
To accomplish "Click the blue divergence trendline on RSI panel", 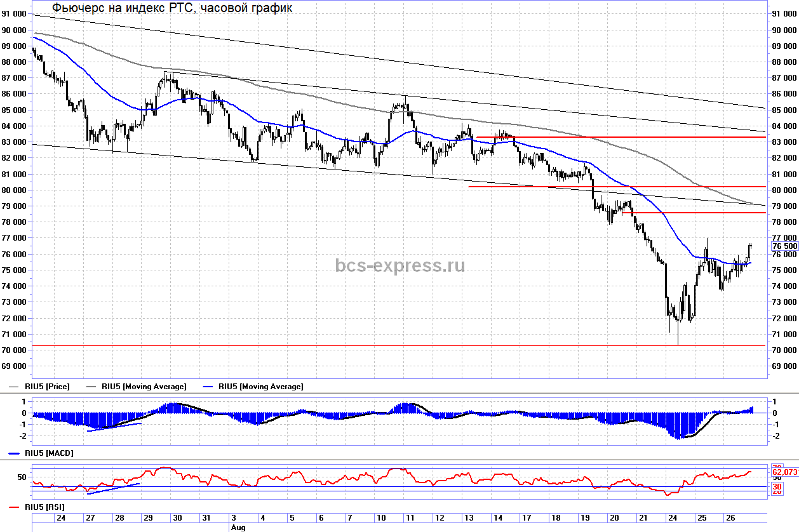I will [x=113, y=488].
